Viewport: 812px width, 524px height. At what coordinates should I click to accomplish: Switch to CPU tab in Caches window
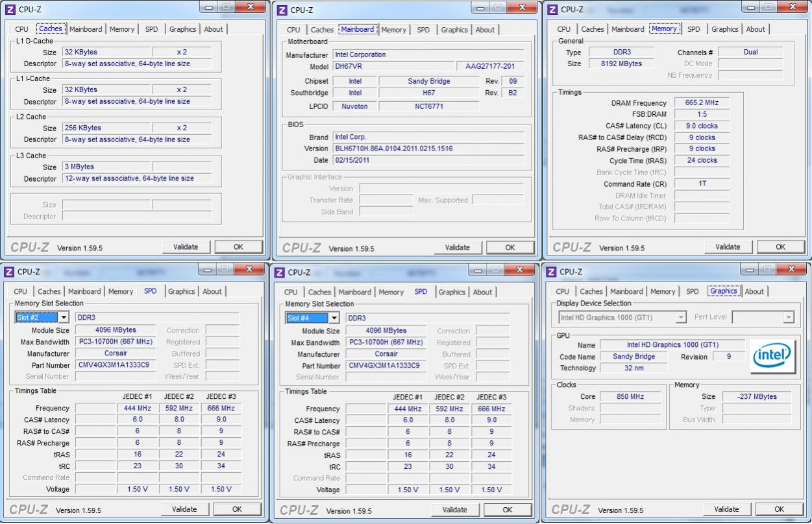pos(21,29)
